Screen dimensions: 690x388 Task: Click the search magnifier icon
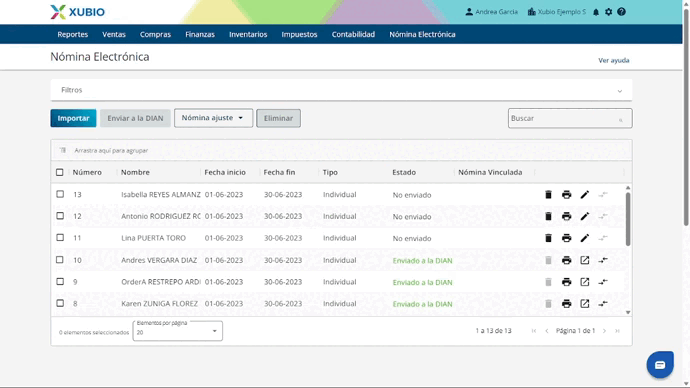[621, 120]
